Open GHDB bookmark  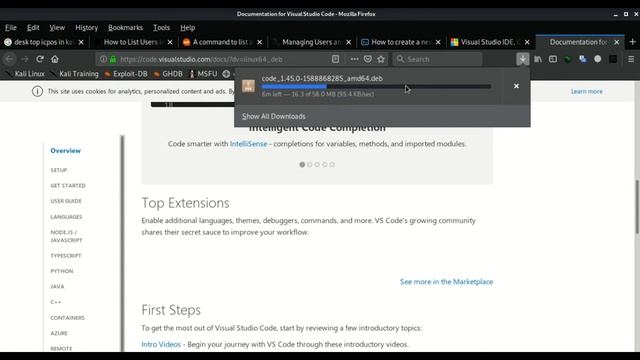point(168,74)
